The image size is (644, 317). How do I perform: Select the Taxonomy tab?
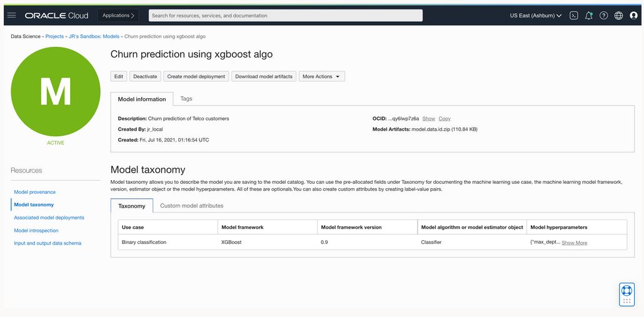[132, 206]
